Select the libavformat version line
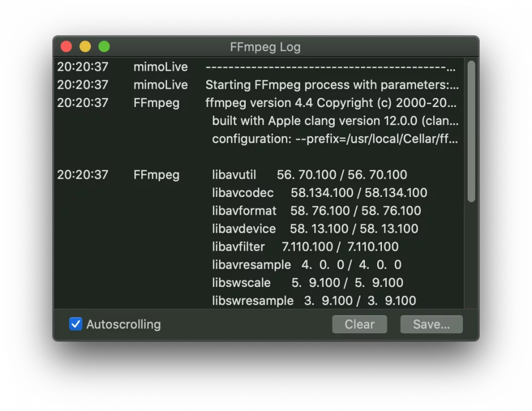Screen dimensions: 532x411 [317, 211]
